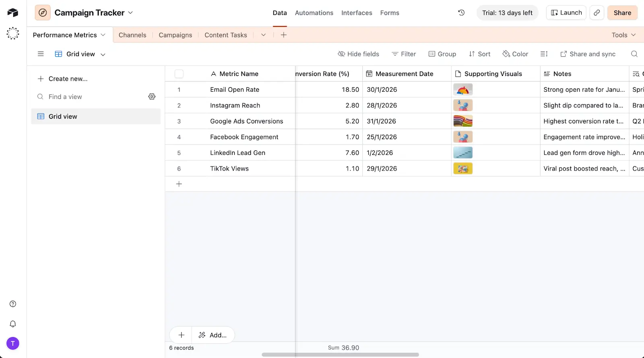This screenshot has height=358, width=644.
Task: Click the Notes column header
Action: (x=584, y=74)
